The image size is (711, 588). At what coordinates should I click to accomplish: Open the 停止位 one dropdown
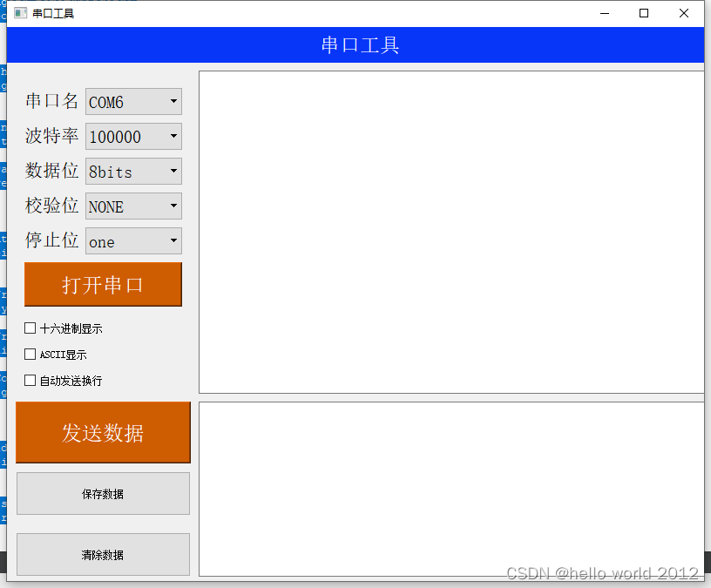tap(134, 240)
